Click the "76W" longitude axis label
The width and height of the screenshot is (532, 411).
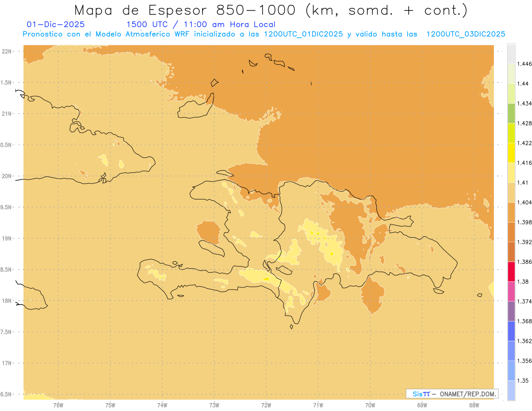tap(58, 404)
